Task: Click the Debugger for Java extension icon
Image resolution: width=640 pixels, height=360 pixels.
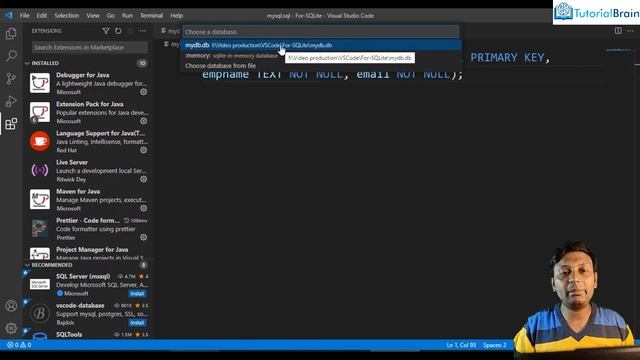Action: pyautogui.click(x=40, y=83)
